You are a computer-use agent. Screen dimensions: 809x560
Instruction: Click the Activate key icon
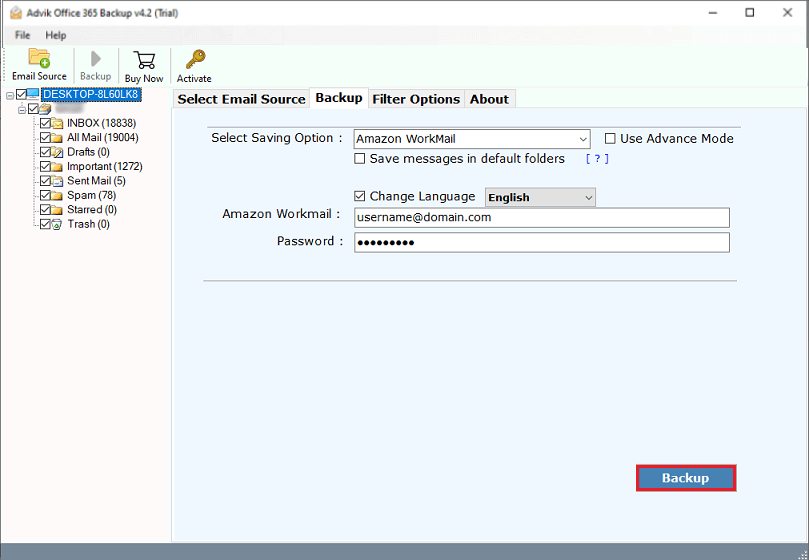point(195,59)
